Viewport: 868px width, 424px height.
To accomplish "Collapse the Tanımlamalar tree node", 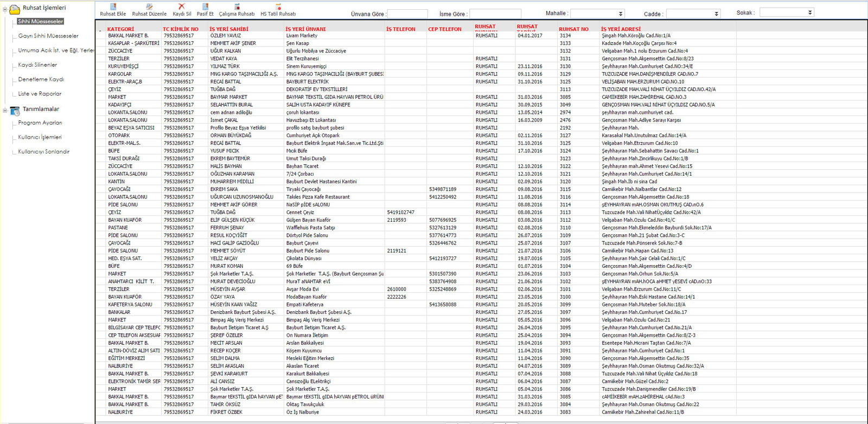I will pyautogui.click(x=5, y=110).
